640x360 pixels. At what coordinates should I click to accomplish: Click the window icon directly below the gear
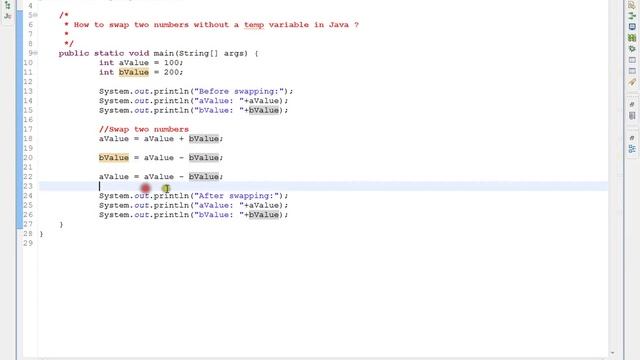pos(632,60)
